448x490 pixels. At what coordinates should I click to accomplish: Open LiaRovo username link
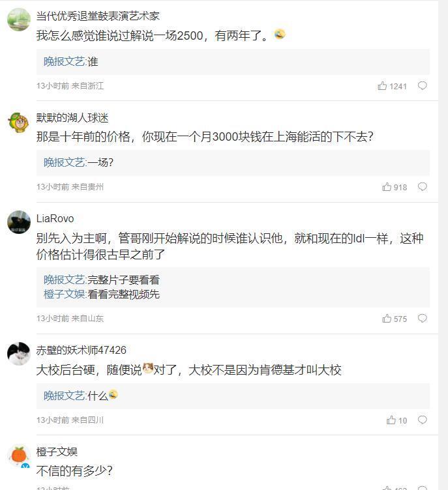[55, 218]
